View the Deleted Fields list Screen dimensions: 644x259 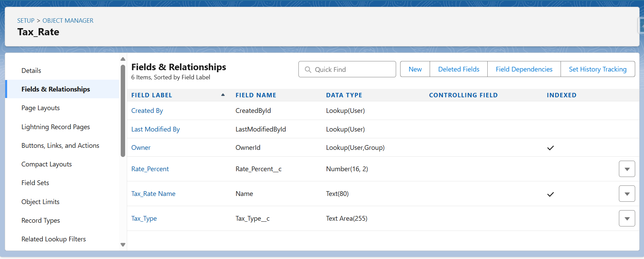(x=458, y=69)
